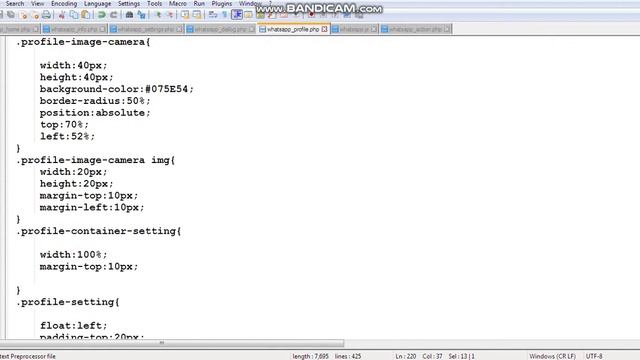Click the 'background-color:#075E54;' line

tap(117, 89)
